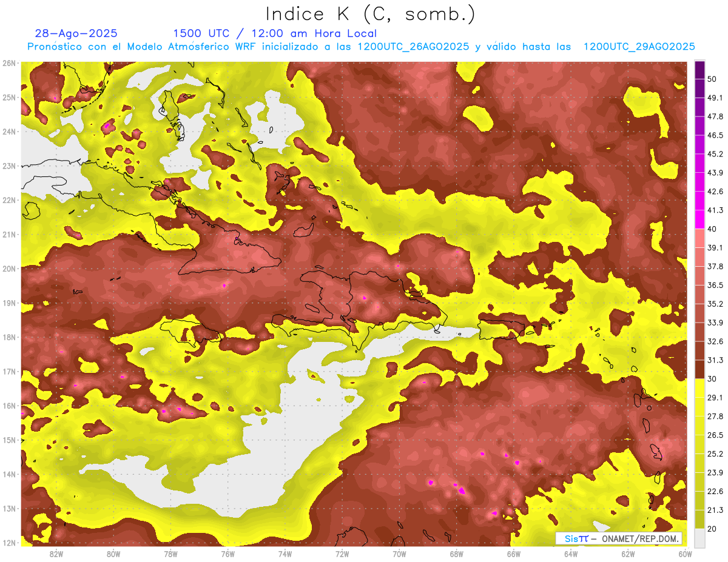Click '1500 UTC / 12:00 am Hora Local'
This screenshot has width=728, height=562.
(275, 33)
